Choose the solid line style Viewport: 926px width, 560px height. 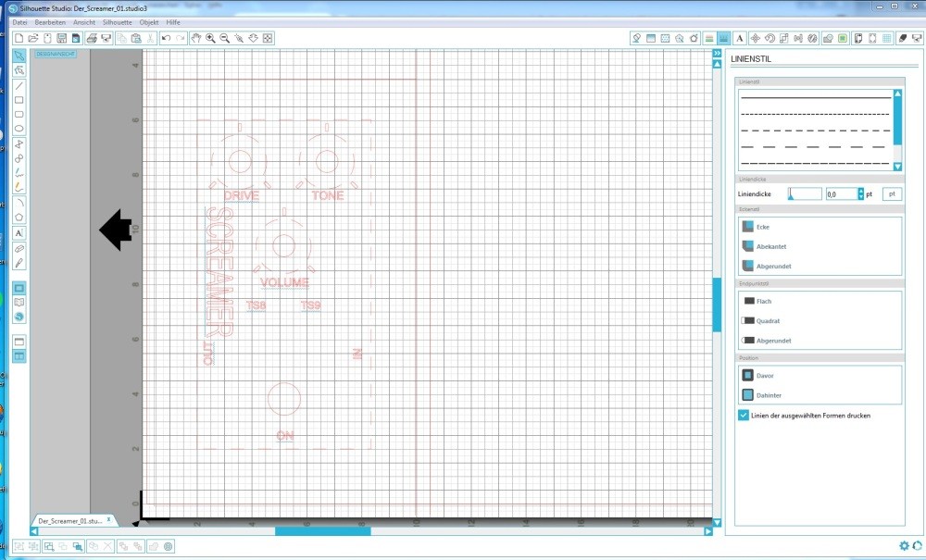(x=816, y=97)
